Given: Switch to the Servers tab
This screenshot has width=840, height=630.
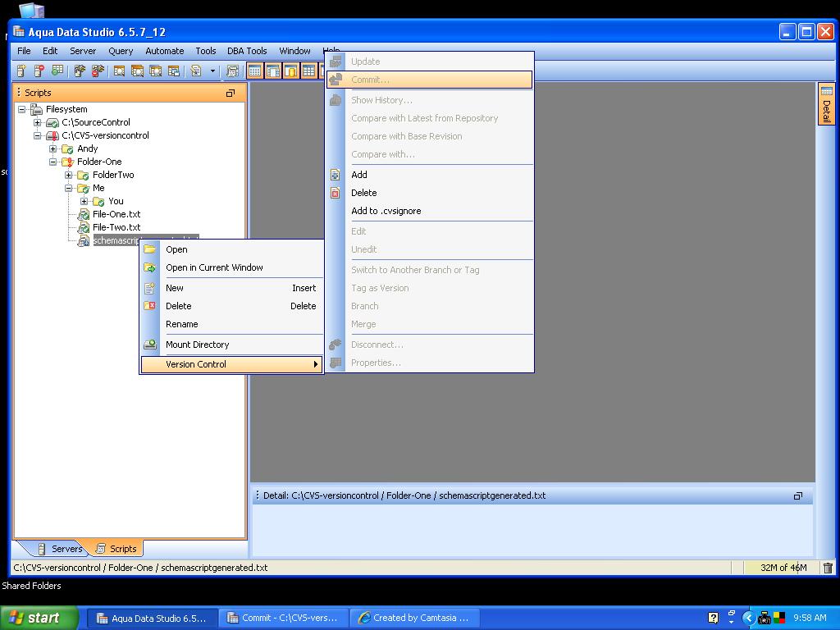Looking at the screenshot, I should point(60,549).
